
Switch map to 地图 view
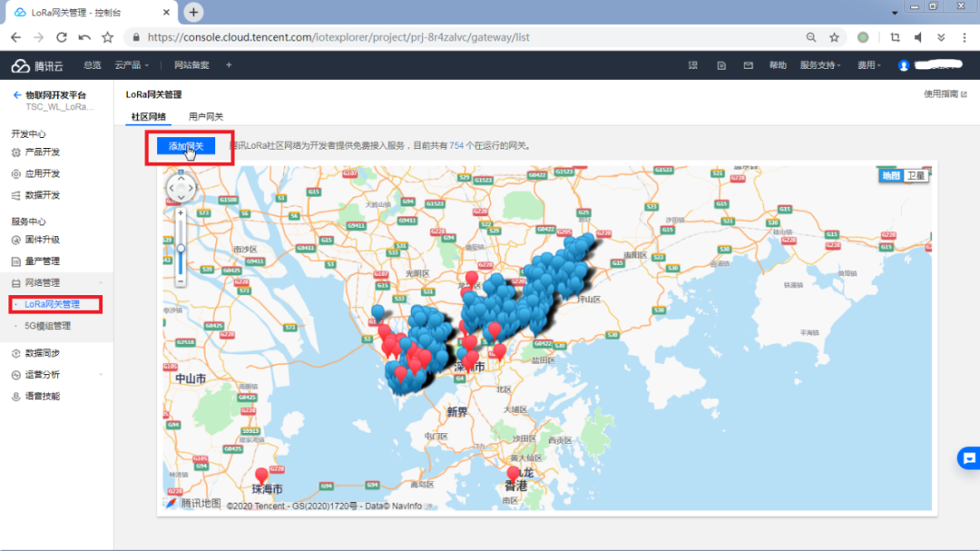pos(891,176)
